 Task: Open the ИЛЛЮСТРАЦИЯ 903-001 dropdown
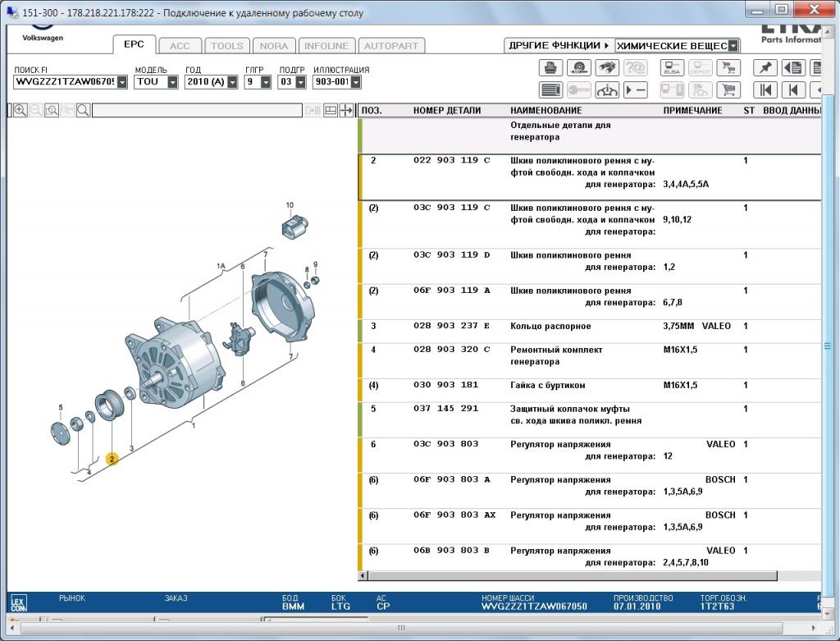(x=356, y=82)
